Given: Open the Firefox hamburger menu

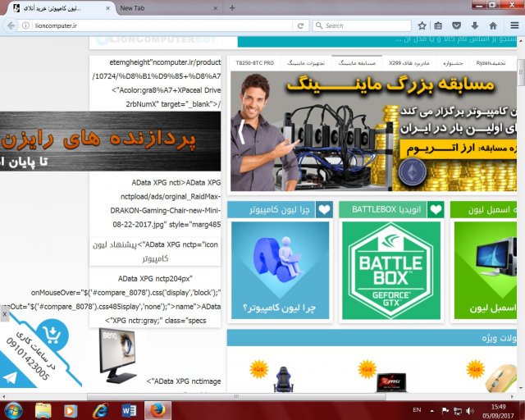Looking at the screenshot, I should 514,25.
